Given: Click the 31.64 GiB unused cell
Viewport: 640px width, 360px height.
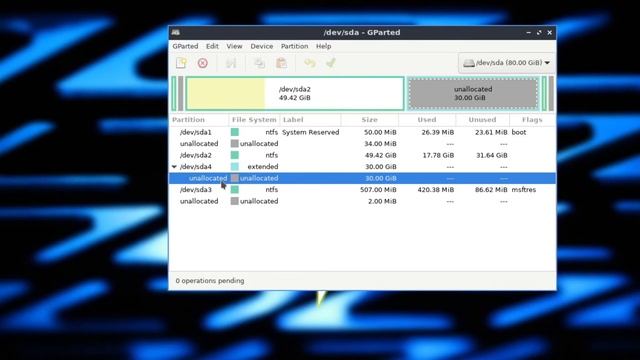Looking at the screenshot, I should pos(491,155).
